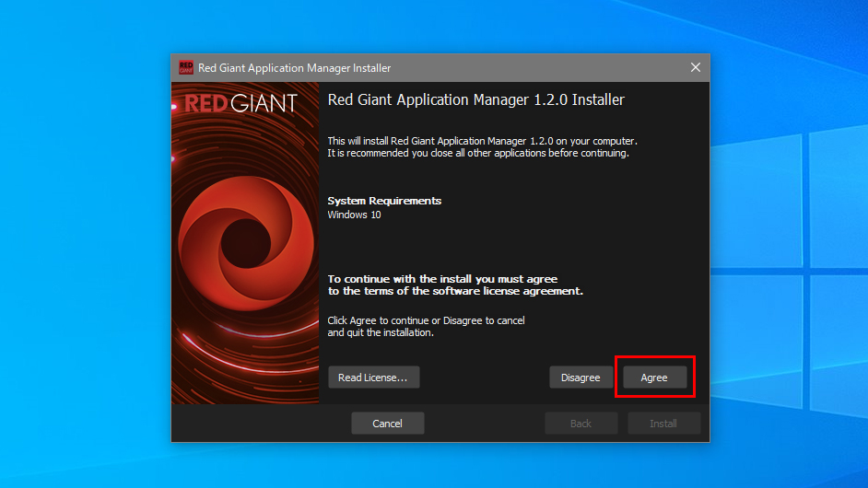Image resolution: width=868 pixels, height=488 pixels.
Task: Cancel the installation
Action: tap(388, 424)
